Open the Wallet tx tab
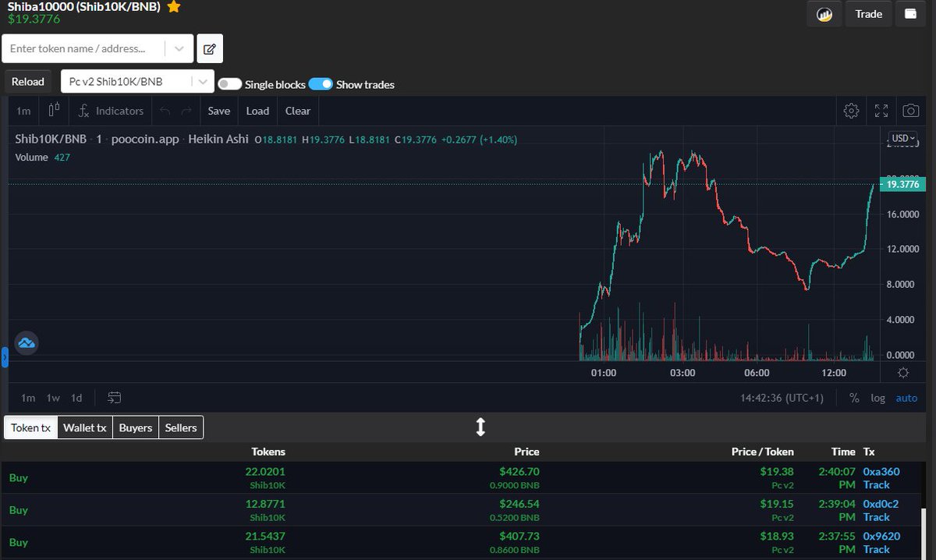This screenshot has height=560, width=936. (x=84, y=427)
